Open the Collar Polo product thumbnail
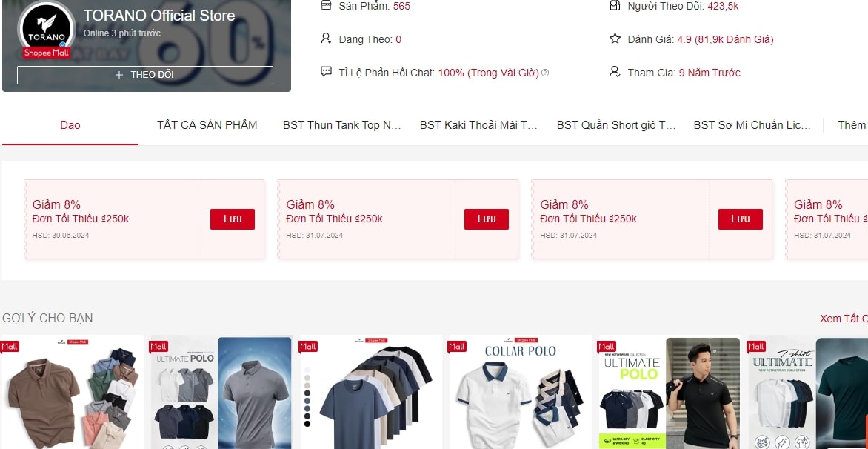The height and width of the screenshot is (449, 868). pyautogui.click(x=520, y=392)
